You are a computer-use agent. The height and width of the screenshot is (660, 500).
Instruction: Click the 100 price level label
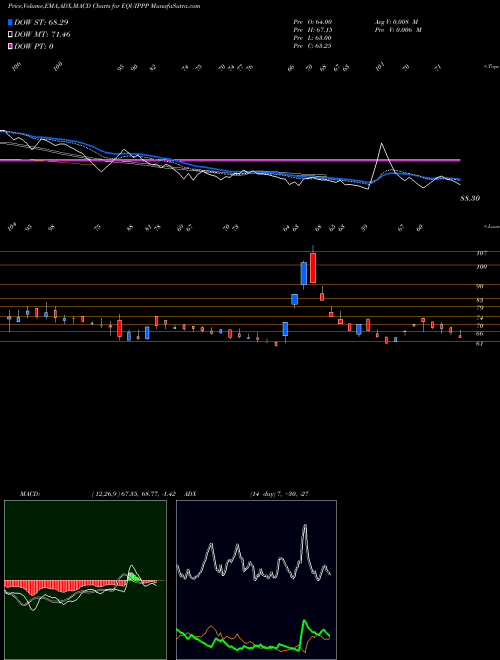482,266
